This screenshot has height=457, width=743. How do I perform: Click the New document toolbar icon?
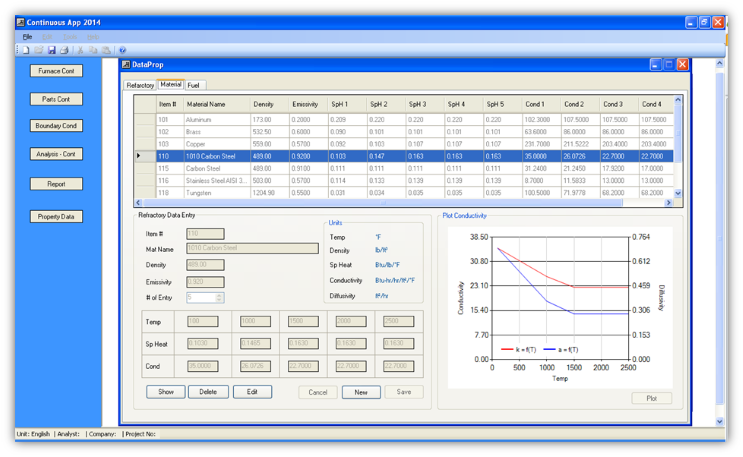26,50
